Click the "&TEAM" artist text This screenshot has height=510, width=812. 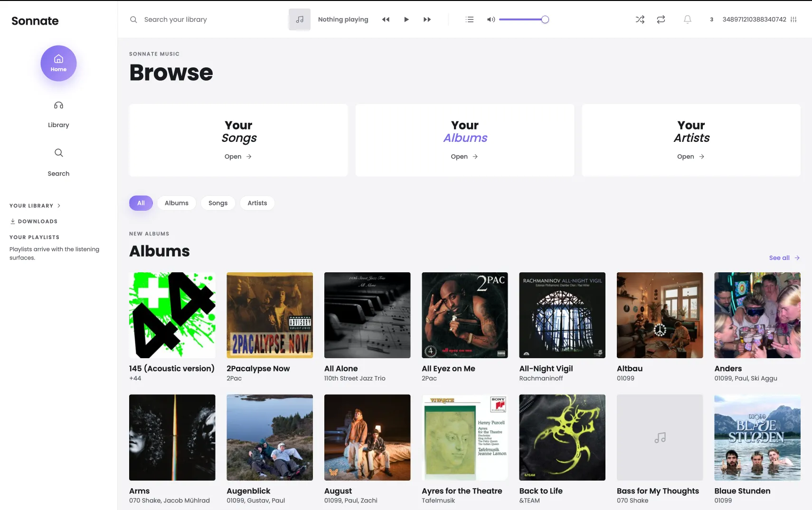pyautogui.click(x=529, y=501)
